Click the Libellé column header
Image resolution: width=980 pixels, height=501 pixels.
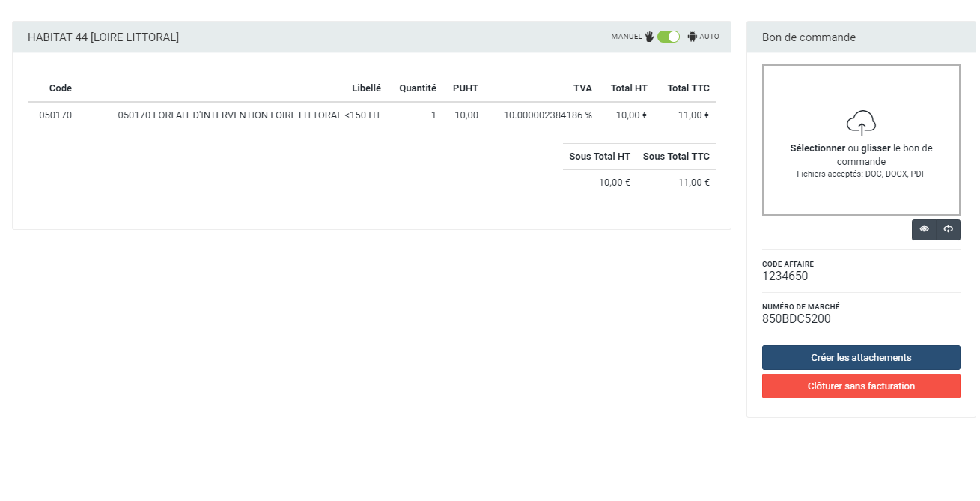[366, 88]
